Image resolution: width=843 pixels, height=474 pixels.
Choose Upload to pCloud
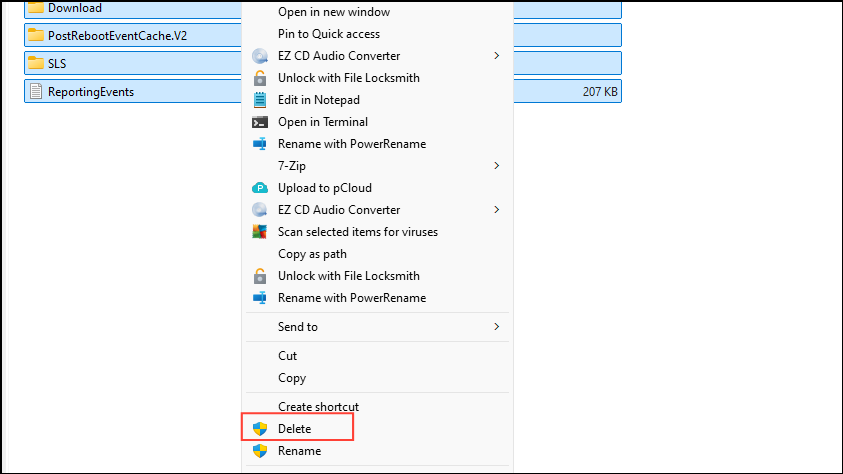point(325,188)
